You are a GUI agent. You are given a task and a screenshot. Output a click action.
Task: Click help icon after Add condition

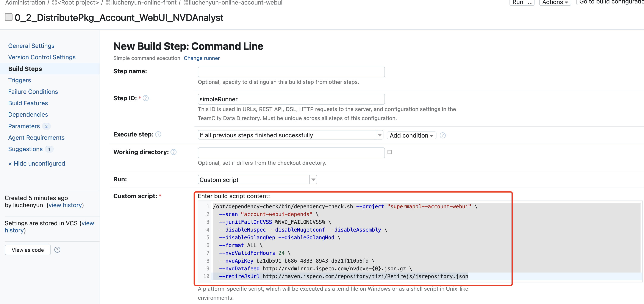point(442,135)
